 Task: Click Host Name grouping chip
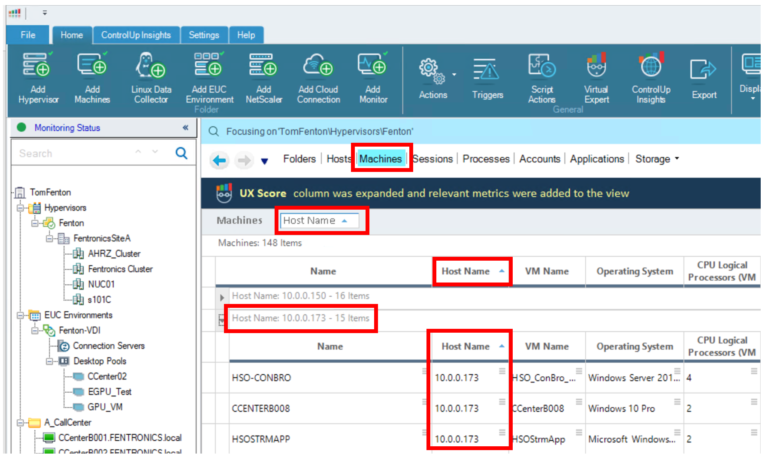click(x=319, y=221)
